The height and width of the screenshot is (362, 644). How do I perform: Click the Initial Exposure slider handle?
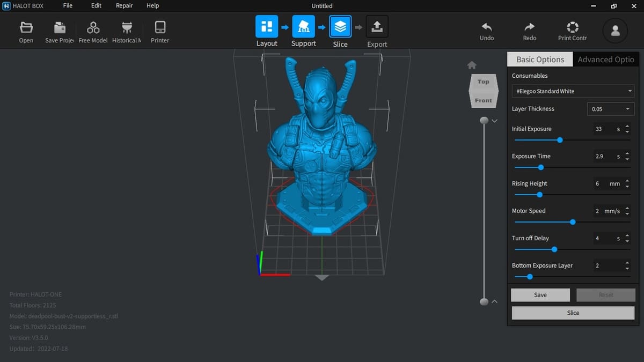coord(560,140)
